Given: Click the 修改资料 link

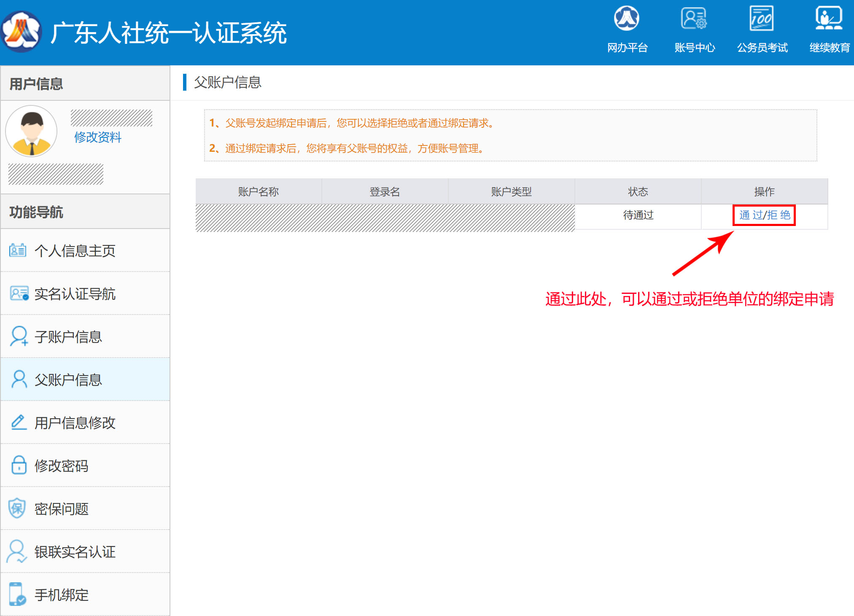Looking at the screenshot, I should click(x=98, y=137).
